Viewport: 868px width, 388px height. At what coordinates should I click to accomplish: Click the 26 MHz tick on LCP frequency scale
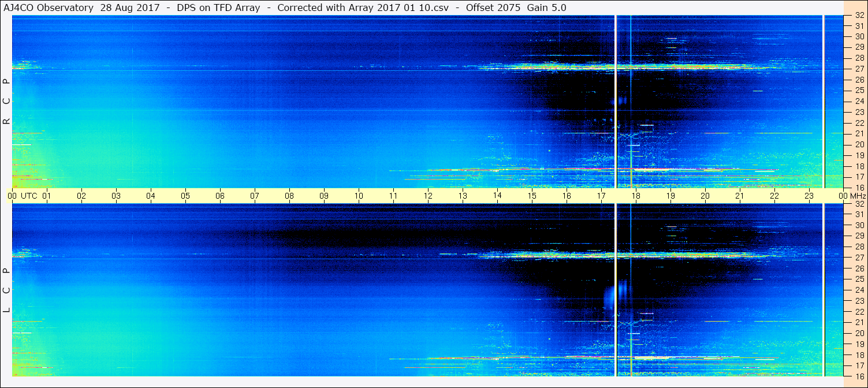(x=859, y=268)
